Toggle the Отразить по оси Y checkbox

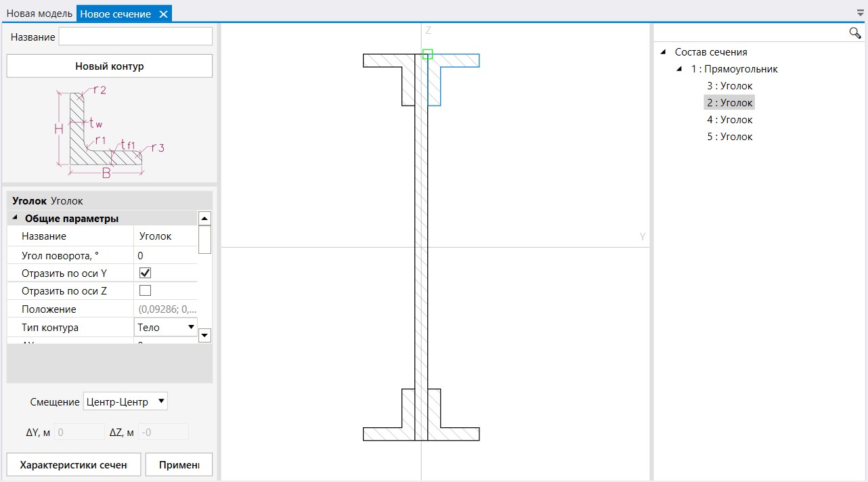point(145,273)
